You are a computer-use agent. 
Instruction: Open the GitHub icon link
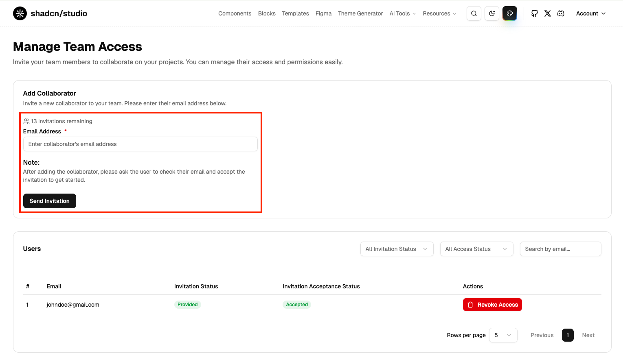[x=534, y=13]
